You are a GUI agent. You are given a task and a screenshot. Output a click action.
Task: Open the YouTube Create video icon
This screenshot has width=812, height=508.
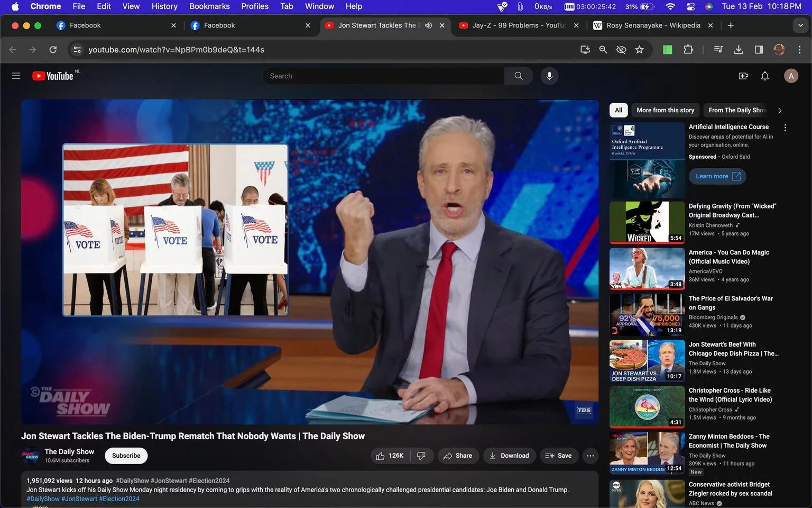pyautogui.click(x=743, y=76)
